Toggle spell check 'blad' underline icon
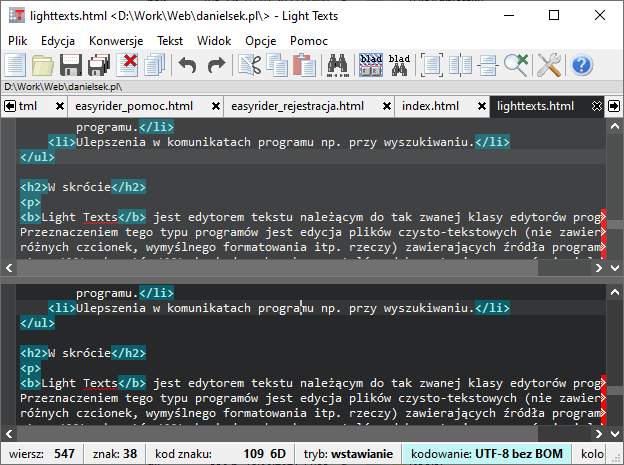 [371, 65]
